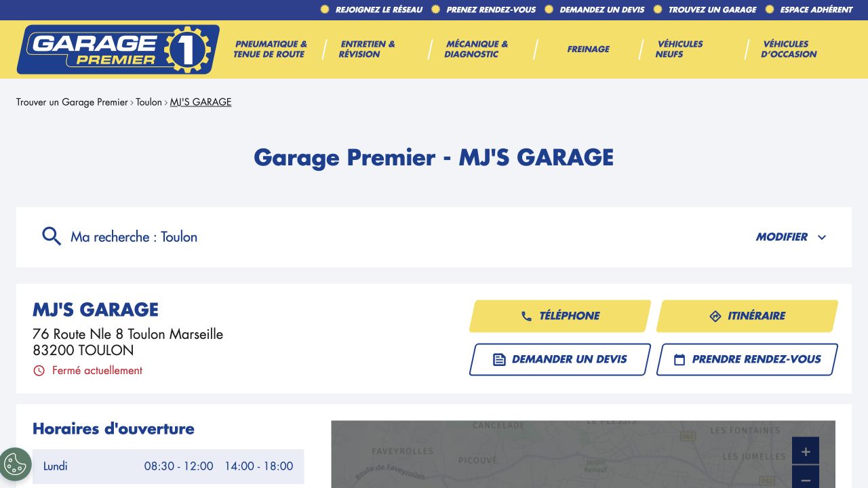Click the directions icon in the Itinéraire button
Image resolution: width=868 pixels, height=488 pixels.
tap(715, 316)
